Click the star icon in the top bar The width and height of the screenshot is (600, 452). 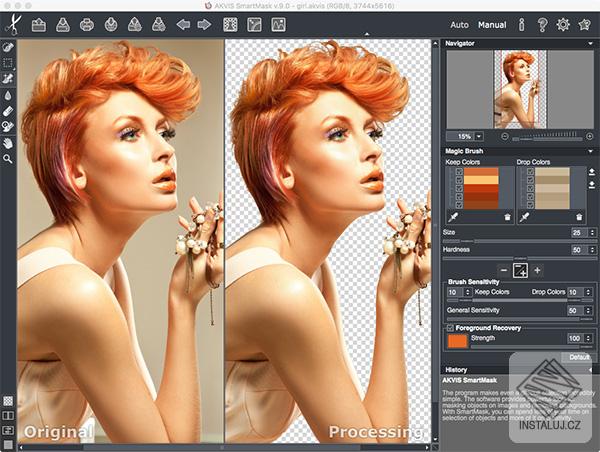pos(585,25)
